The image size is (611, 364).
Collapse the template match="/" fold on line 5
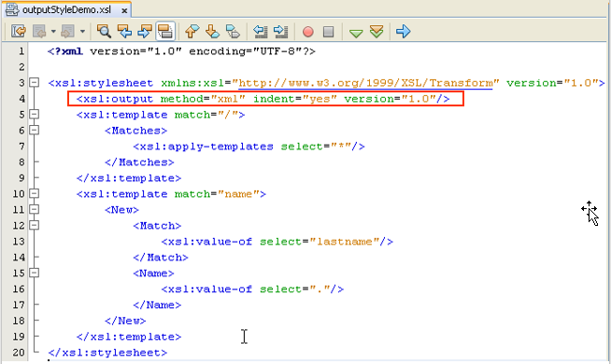(35, 114)
